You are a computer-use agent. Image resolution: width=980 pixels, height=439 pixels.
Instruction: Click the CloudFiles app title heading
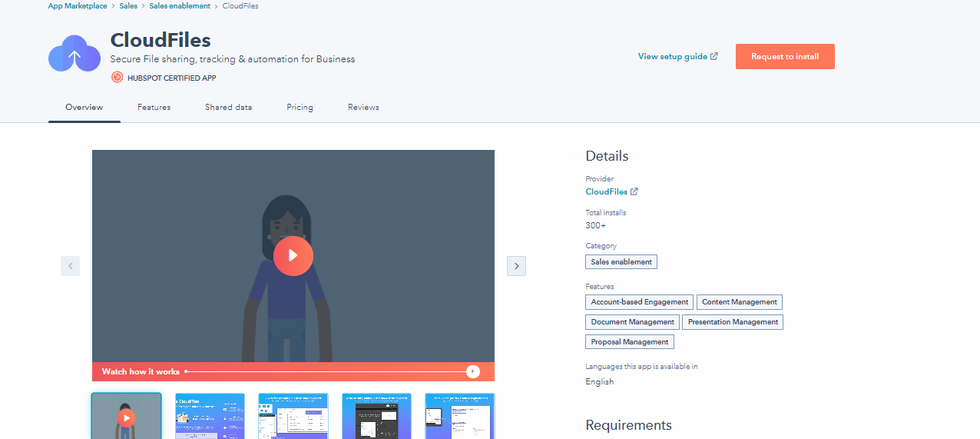coord(161,40)
